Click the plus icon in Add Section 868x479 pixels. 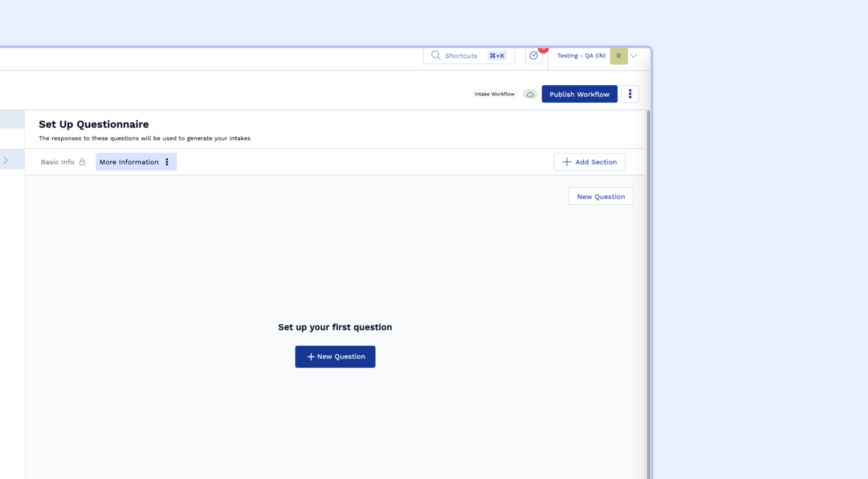566,162
